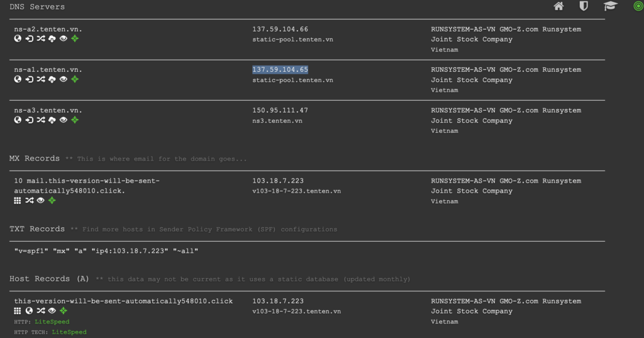
Task: Go to the home page icon
Action: point(558,6)
